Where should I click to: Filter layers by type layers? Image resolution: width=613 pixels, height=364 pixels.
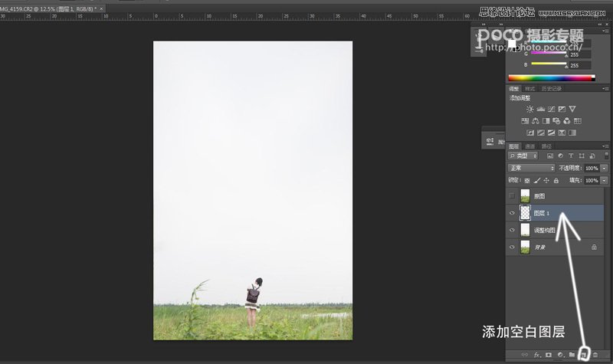tap(571, 156)
